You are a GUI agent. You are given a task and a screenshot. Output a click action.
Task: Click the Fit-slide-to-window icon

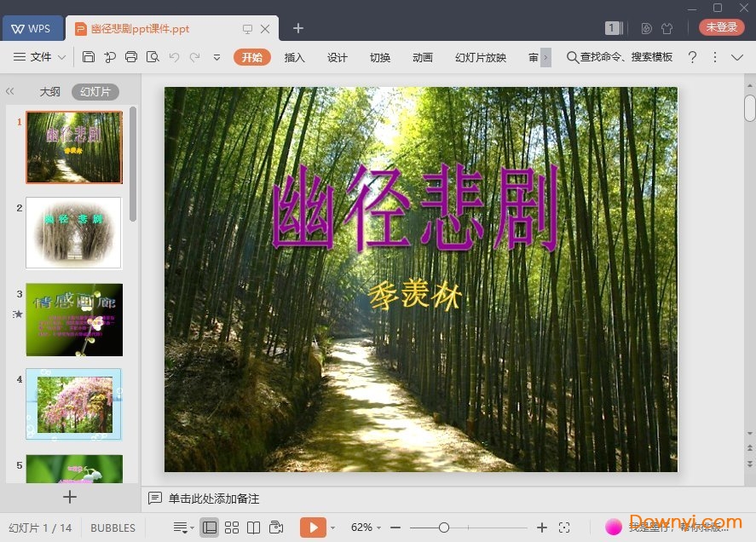[565, 527]
